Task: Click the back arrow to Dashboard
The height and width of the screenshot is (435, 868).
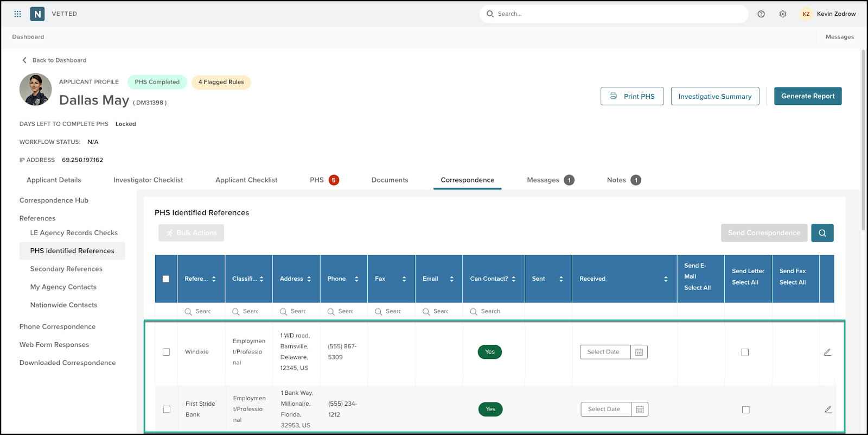Action: click(24, 60)
